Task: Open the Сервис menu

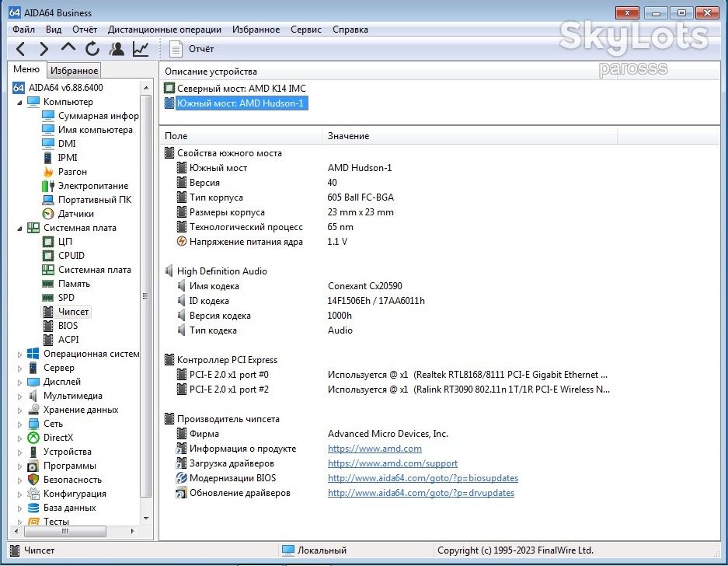Action: [x=306, y=30]
